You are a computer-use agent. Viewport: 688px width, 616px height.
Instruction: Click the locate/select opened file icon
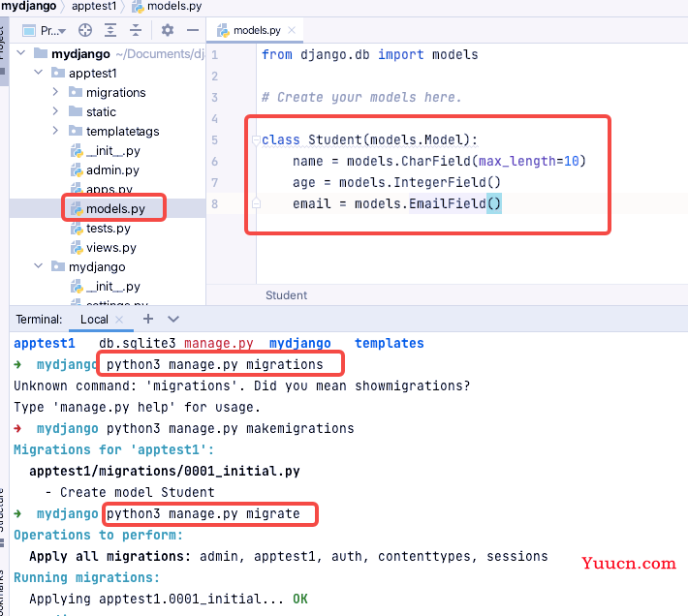(85, 30)
